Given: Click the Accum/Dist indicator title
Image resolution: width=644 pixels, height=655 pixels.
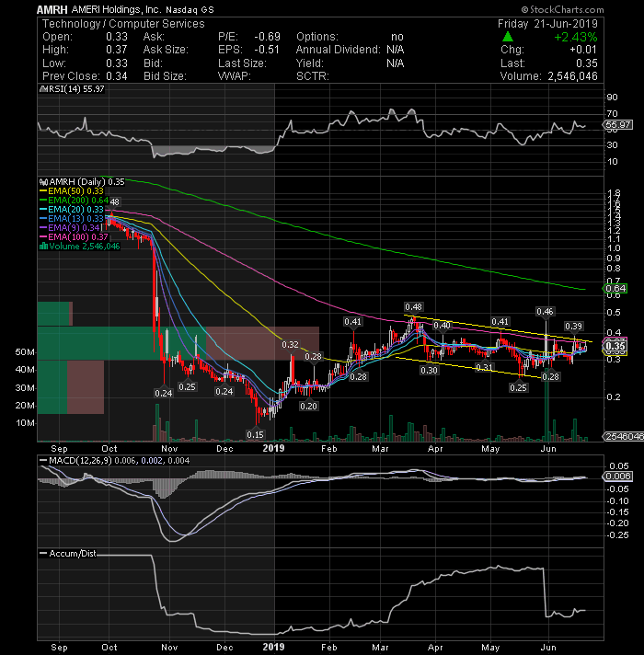Looking at the screenshot, I should click(73, 554).
